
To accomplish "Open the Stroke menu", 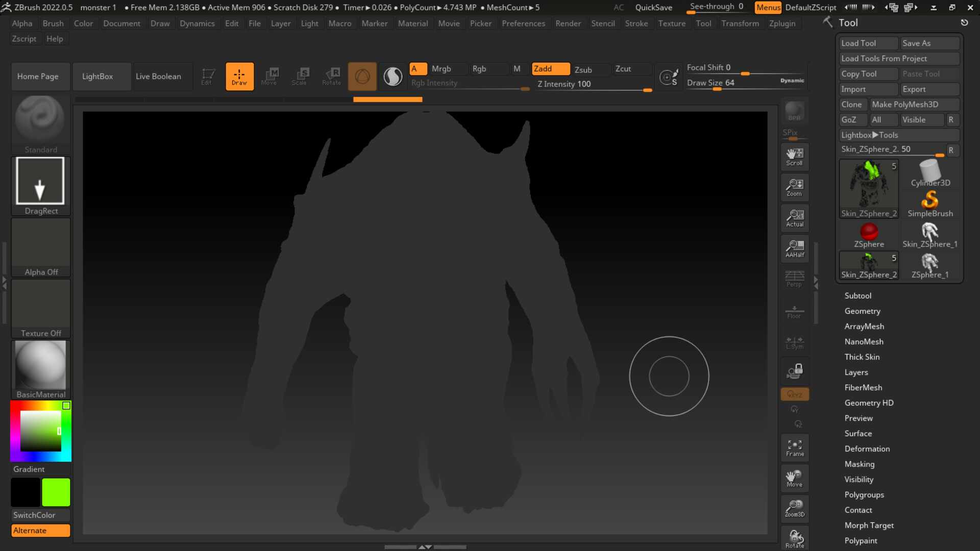I will click(636, 23).
